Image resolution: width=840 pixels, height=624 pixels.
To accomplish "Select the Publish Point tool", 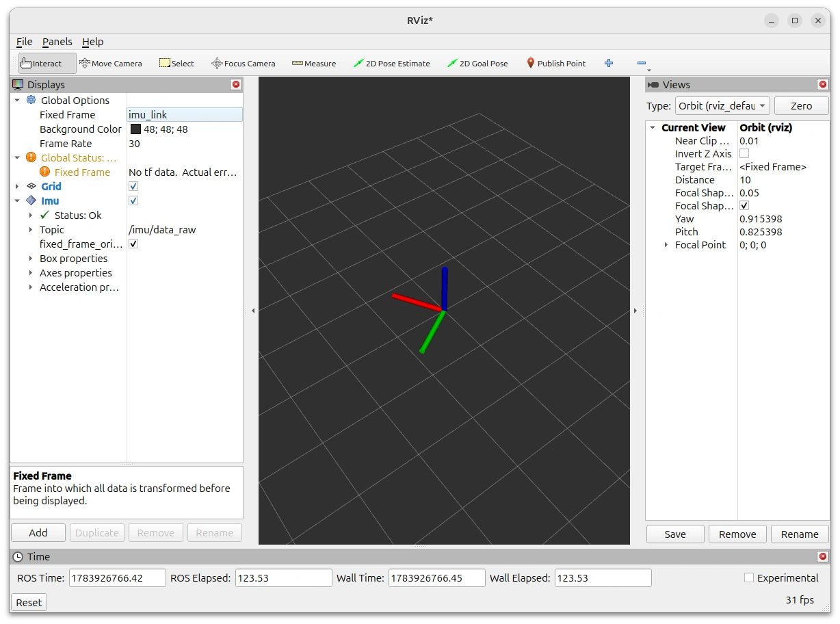I will (556, 64).
